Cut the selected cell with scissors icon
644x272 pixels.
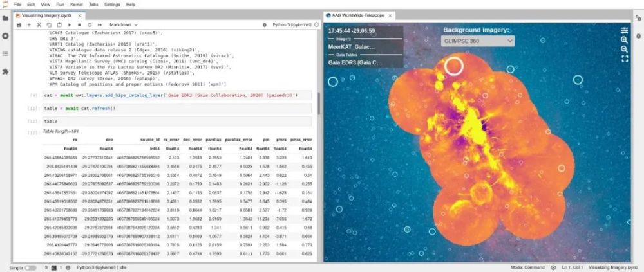[x=39, y=24]
